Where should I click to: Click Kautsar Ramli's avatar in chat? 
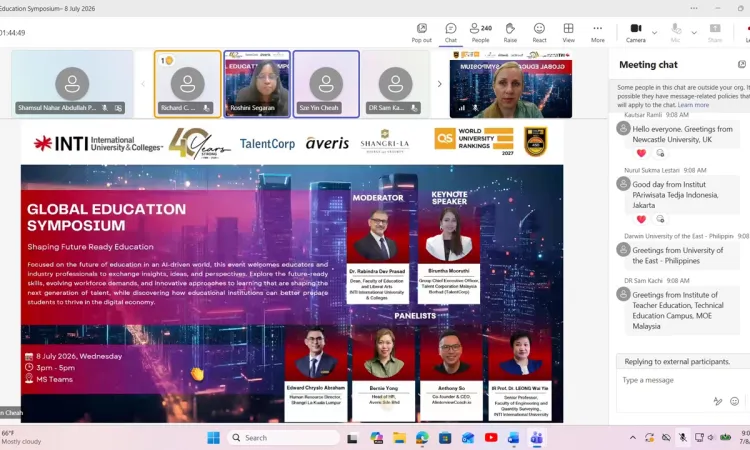623,128
